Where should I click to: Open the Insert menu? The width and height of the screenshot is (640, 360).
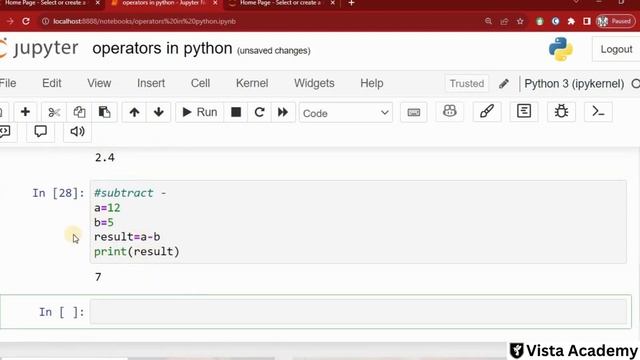click(151, 83)
